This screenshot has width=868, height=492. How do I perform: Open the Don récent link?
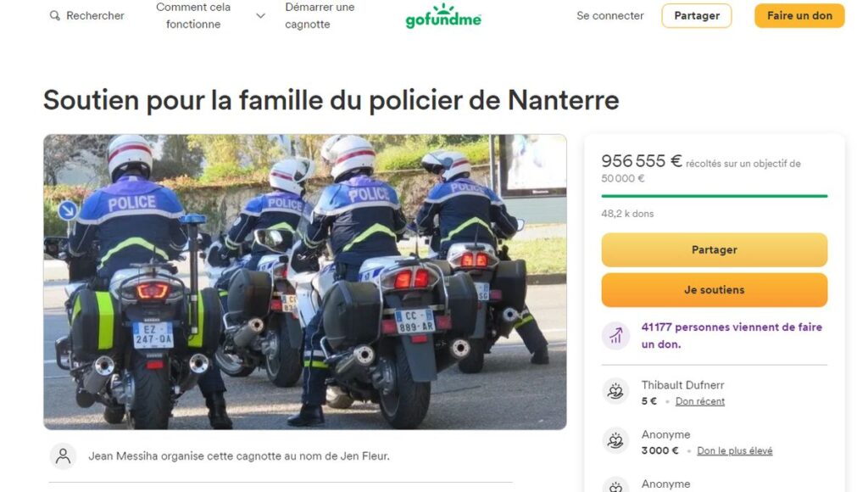pos(699,401)
